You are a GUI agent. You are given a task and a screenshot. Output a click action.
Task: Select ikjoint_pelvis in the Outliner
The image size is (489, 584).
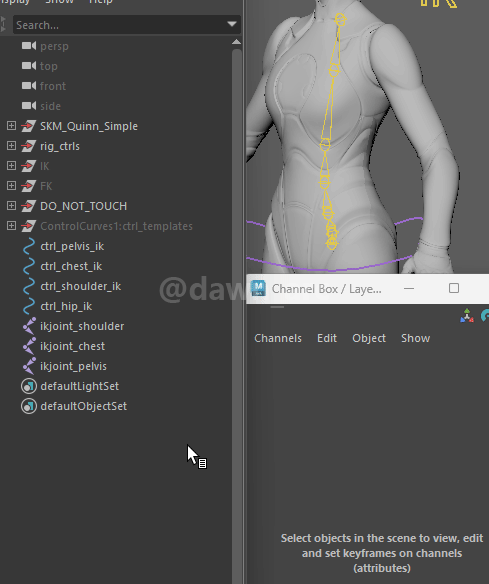pos(73,366)
